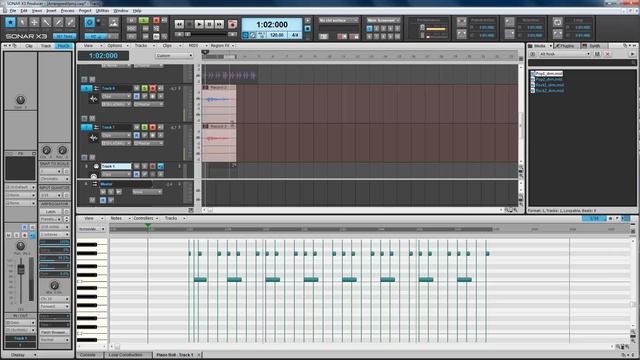Open the Help menu
640x360 pixels.
pos(137,11)
